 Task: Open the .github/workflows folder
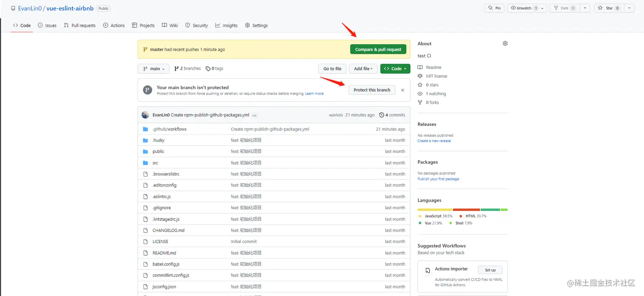tap(170, 129)
